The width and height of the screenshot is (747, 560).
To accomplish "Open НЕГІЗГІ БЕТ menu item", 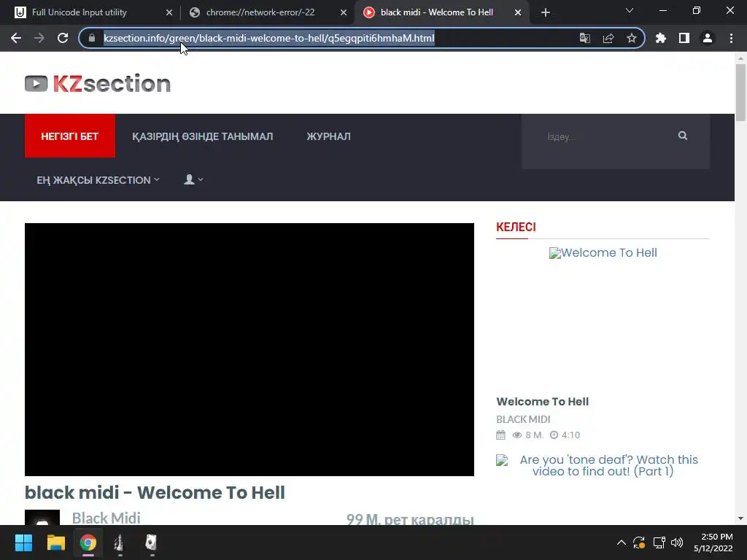I will point(69,136).
